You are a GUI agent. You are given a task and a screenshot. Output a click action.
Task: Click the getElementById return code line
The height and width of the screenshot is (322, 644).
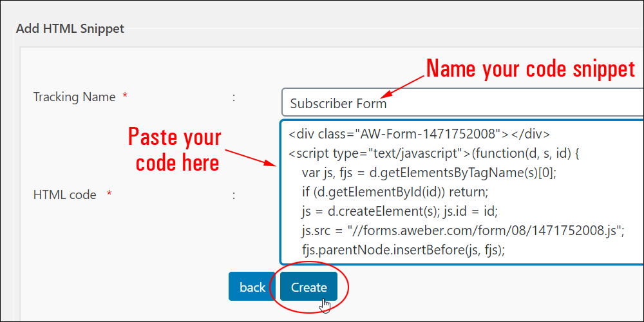tap(394, 192)
